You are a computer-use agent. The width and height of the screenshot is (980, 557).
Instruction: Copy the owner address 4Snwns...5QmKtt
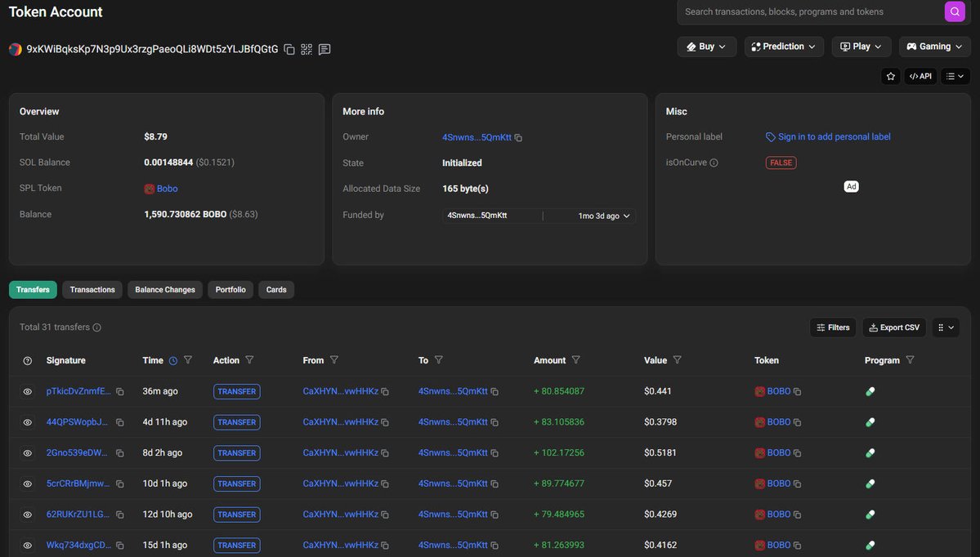point(518,137)
